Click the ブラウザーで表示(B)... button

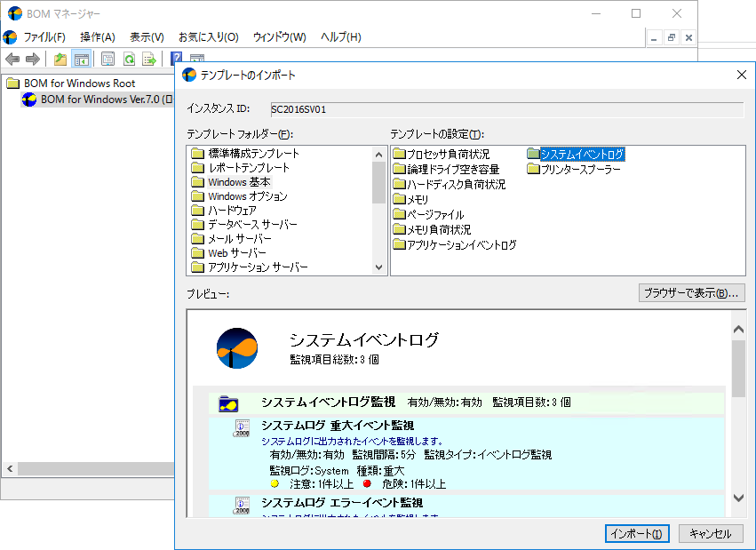691,293
